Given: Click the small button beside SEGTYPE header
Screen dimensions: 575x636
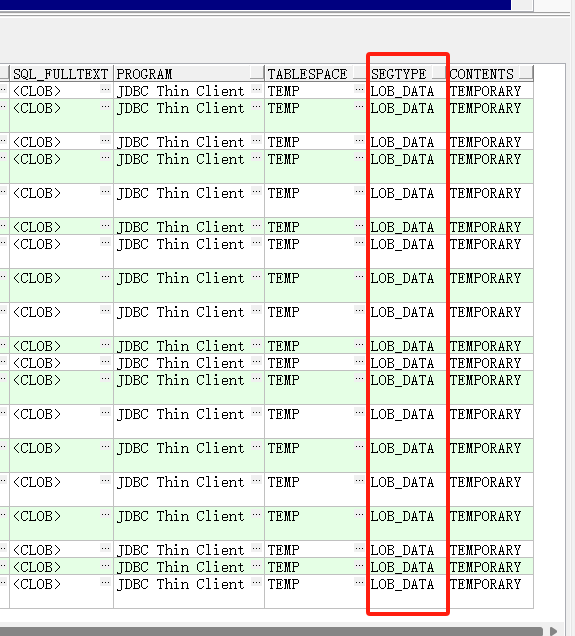Looking at the screenshot, I should pyautogui.click(x=439, y=73).
